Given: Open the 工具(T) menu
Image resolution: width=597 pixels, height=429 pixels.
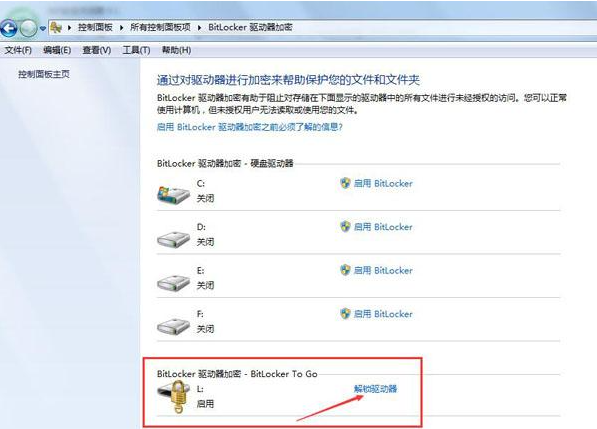Looking at the screenshot, I should click(136, 50).
